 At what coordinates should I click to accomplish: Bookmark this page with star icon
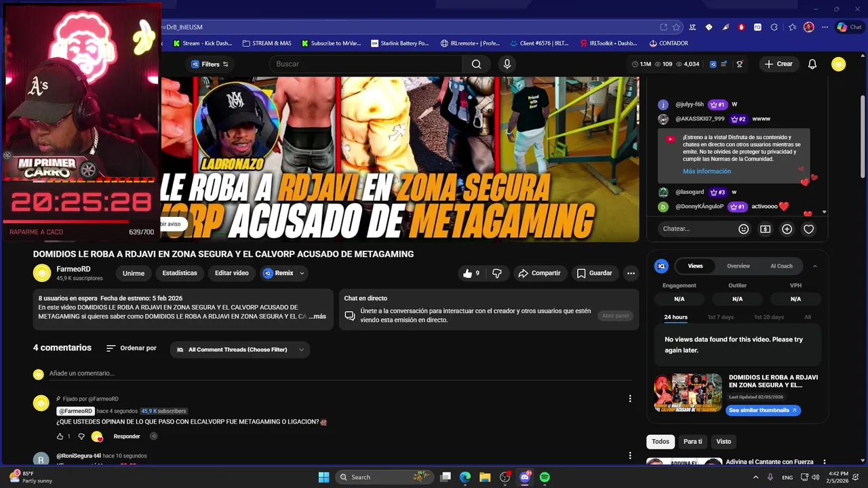[676, 27]
